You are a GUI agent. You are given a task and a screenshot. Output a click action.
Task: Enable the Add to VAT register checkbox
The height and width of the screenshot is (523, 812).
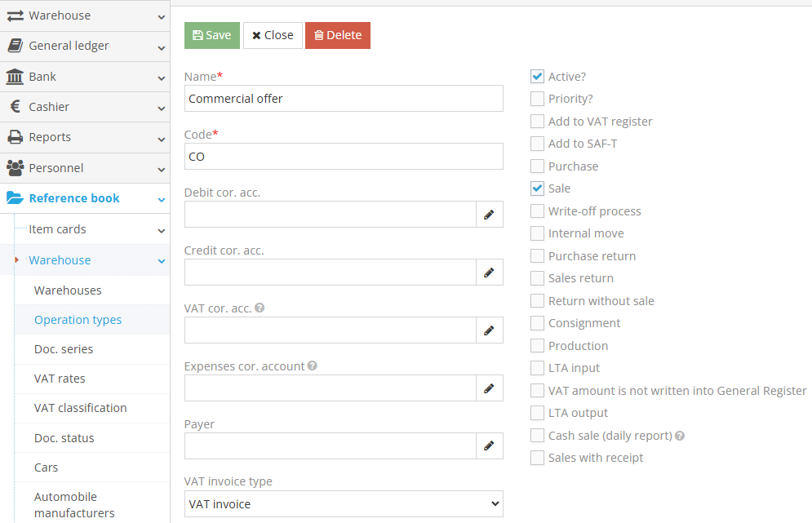click(x=537, y=122)
